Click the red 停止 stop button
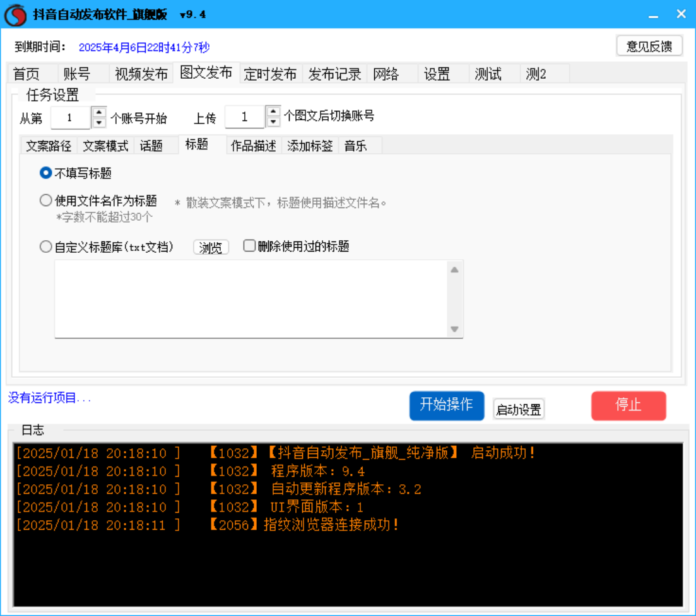Screen dimensions: 696x616 (x=628, y=405)
